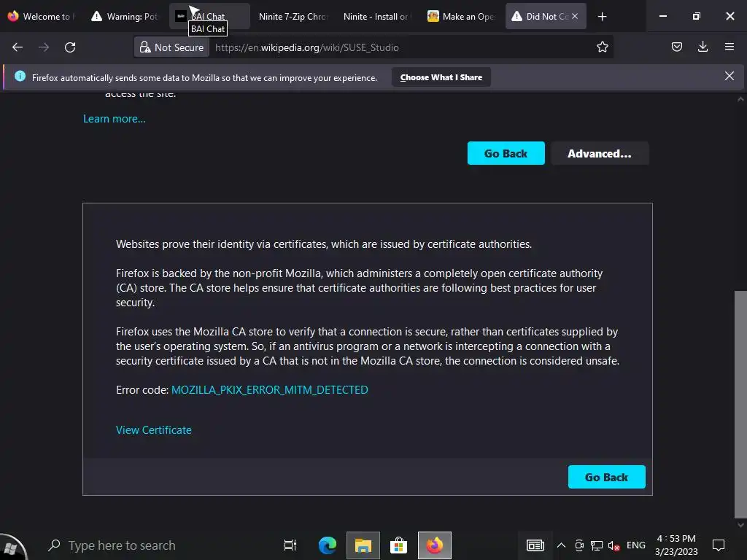747x560 pixels.
Task: Click scrollbar up arrow
Action: pos(740,99)
